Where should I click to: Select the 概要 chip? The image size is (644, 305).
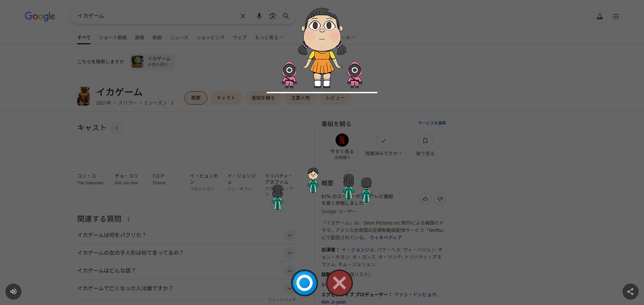click(x=196, y=98)
